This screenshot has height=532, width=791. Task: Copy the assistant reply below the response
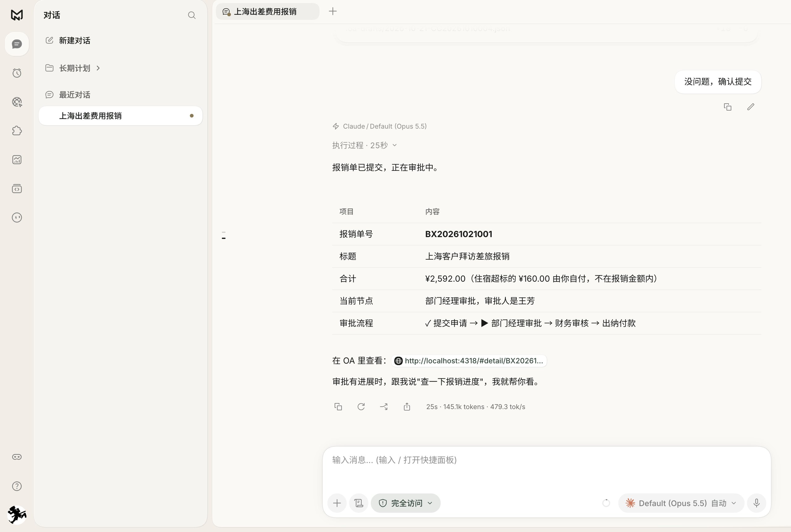(338, 406)
